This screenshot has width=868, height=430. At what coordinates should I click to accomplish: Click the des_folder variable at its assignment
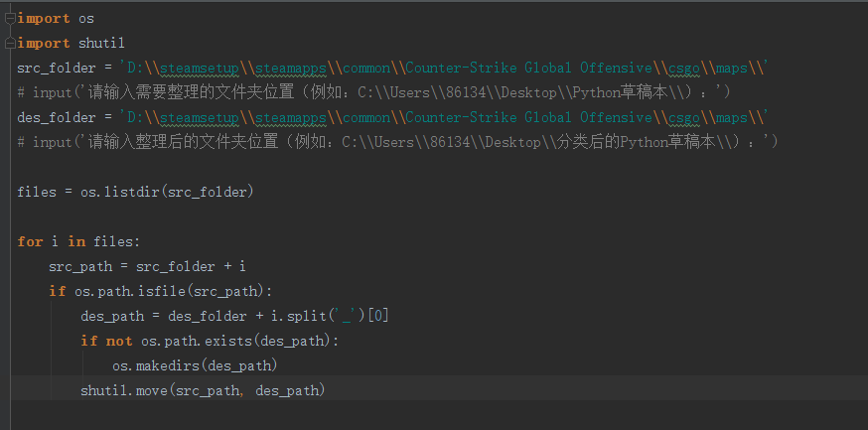(x=57, y=118)
